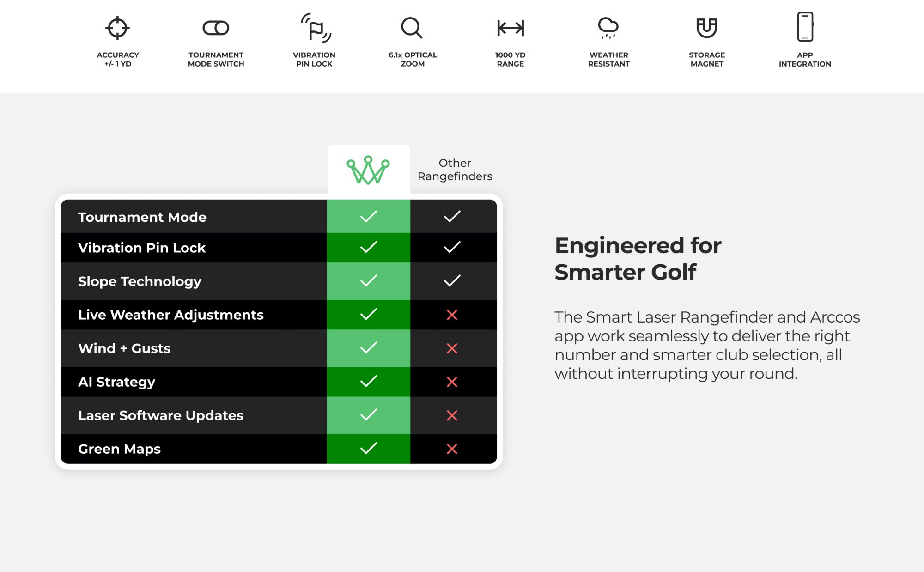
Task: Click the App Integration phone icon
Action: [x=805, y=27]
